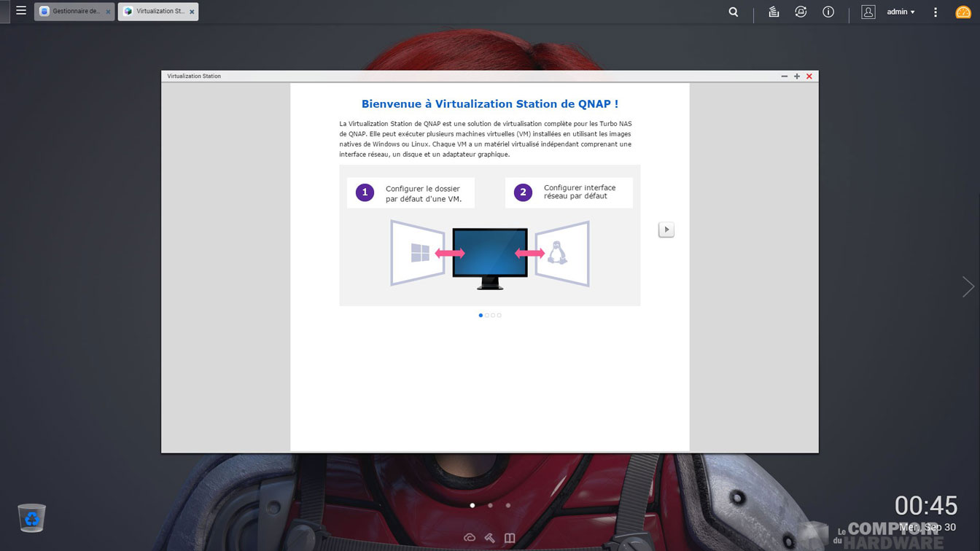Image resolution: width=980 pixels, height=551 pixels.
Task: Go to next desktop page arrow
Action: point(968,286)
